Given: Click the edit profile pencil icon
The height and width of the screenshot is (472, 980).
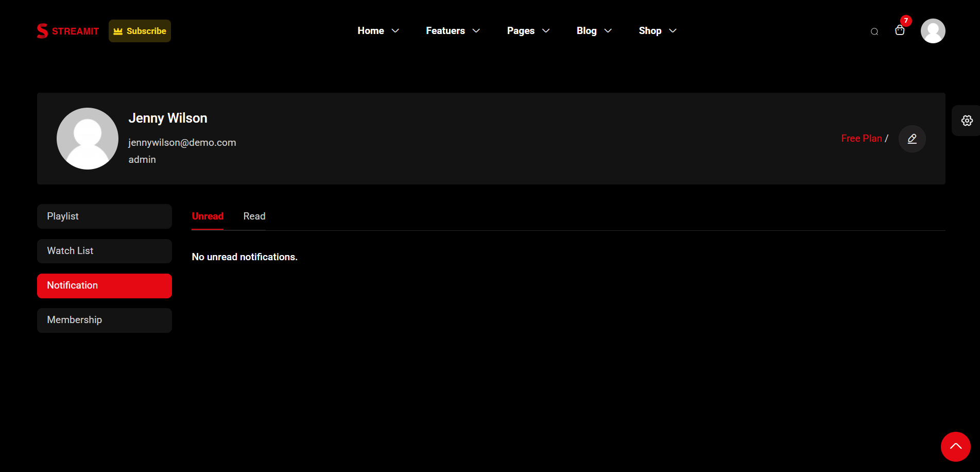Looking at the screenshot, I should 912,139.
